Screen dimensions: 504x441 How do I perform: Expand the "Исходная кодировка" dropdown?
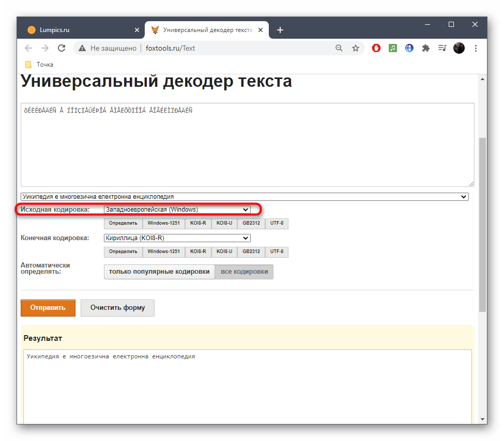coord(177,210)
